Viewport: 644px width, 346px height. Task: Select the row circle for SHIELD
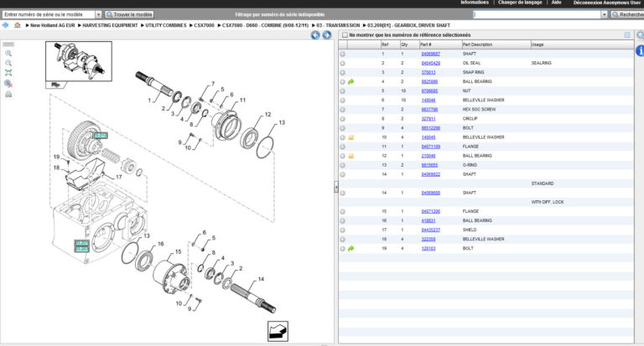pos(342,230)
